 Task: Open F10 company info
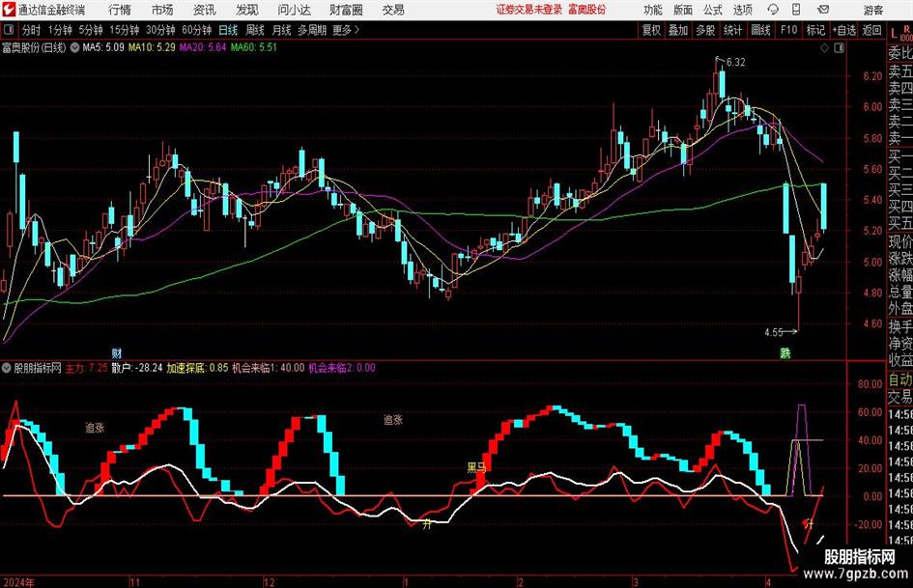[x=788, y=30]
